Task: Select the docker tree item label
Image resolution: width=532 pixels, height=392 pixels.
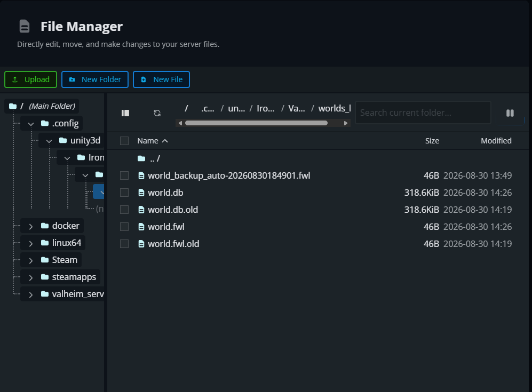Action: pyautogui.click(x=66, y=226)
